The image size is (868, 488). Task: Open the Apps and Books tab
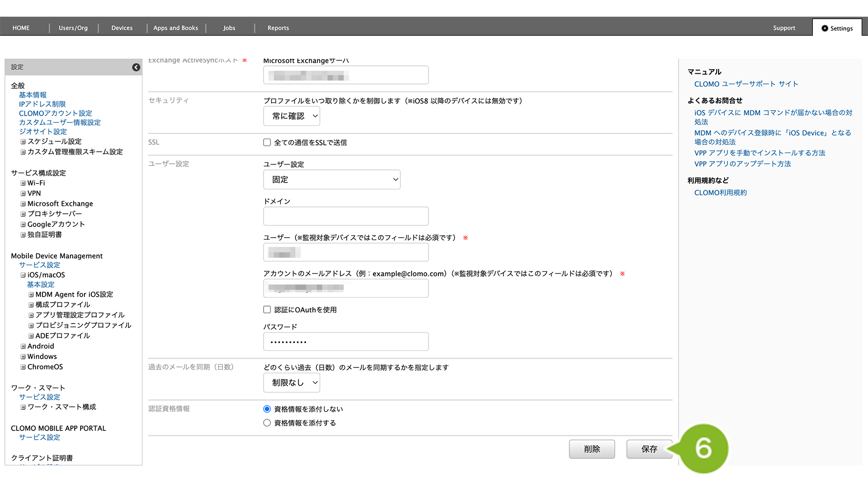[175, 28]
